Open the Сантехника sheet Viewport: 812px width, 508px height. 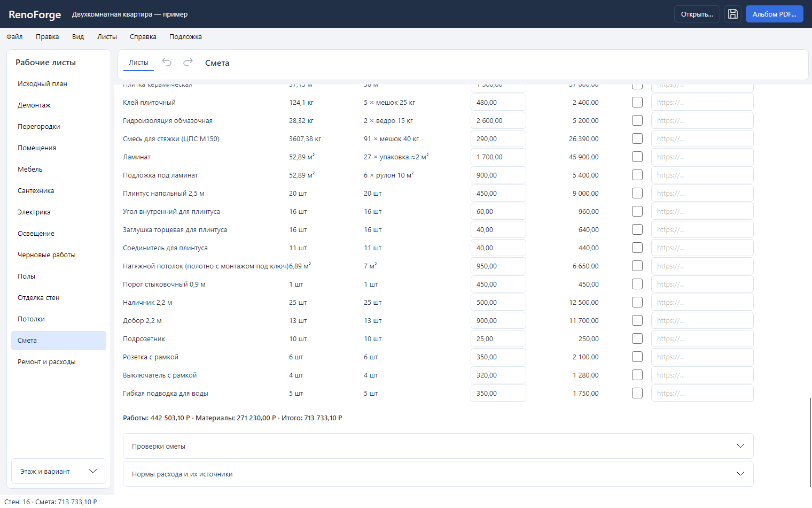pos(59,191)
